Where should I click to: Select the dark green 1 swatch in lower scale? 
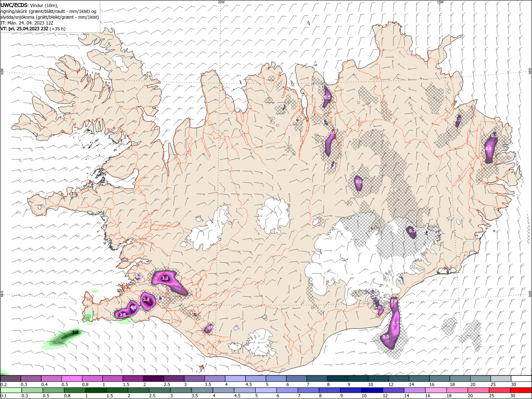(96, 390)
